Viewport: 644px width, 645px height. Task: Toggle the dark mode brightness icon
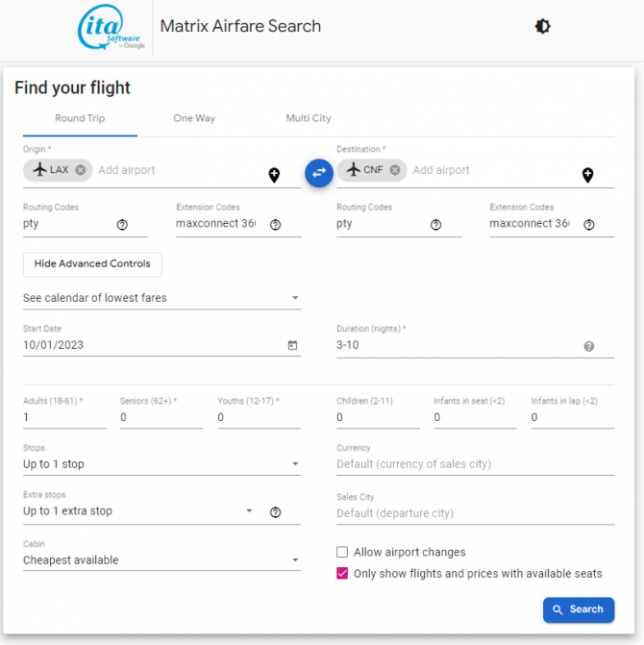tap(542, 26)
